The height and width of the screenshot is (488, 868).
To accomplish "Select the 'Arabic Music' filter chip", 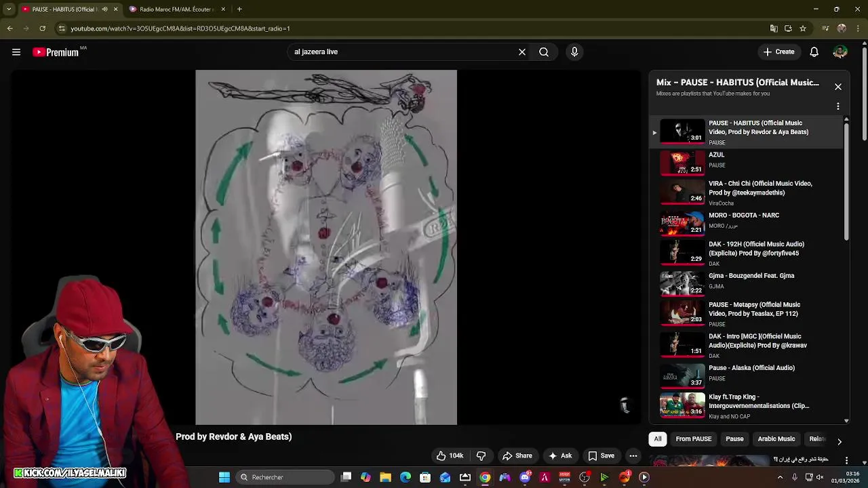I will tap(776, 439).
